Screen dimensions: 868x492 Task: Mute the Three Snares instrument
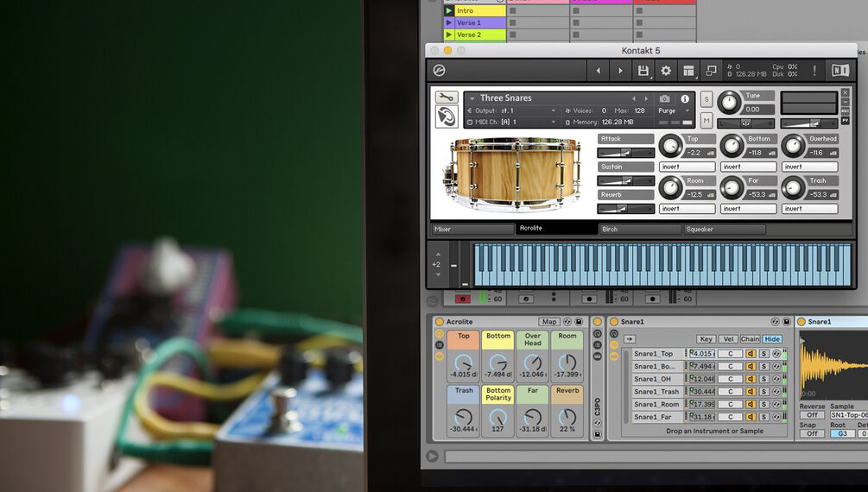pyautogui.click(x=706, y=120)
